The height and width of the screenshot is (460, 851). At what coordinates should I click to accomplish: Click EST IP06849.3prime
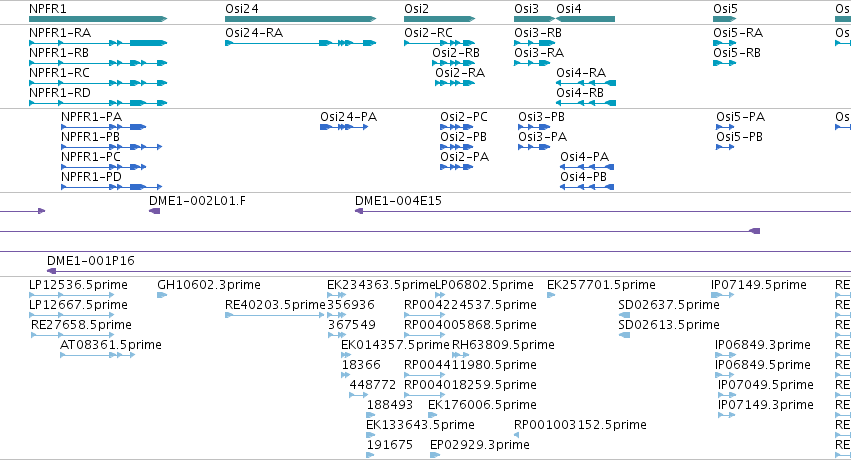pos(763,346)
